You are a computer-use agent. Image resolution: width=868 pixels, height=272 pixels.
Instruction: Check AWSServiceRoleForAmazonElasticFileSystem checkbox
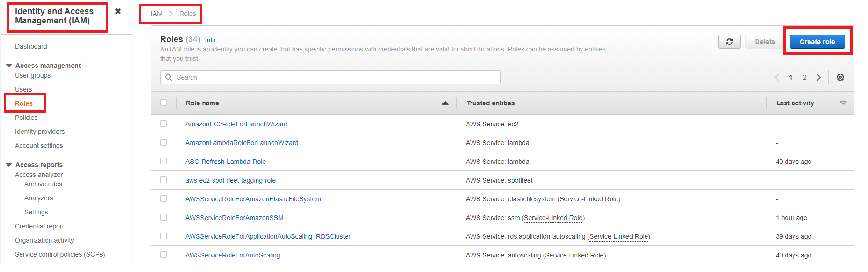[163, 198]
